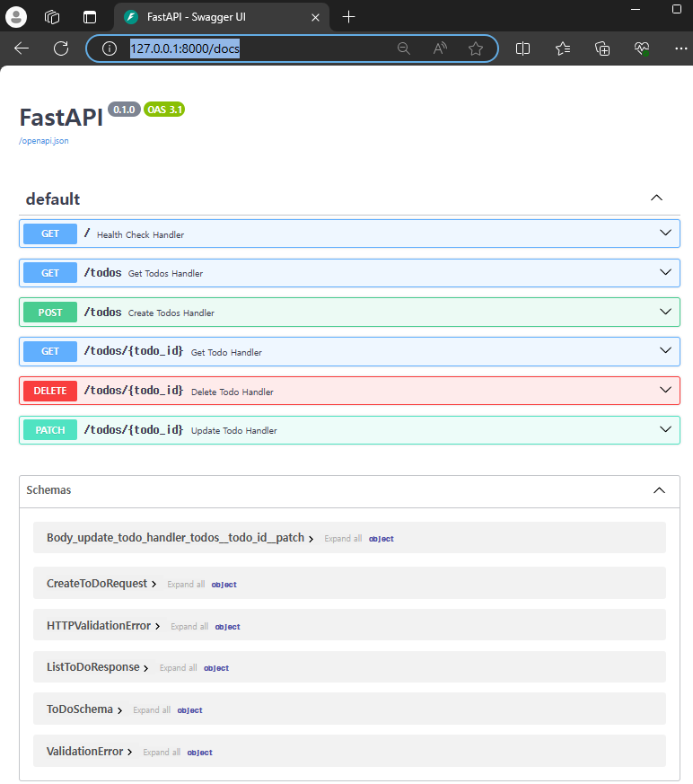Image resolution: width=693 pixels, height=784 pixels.
Task: Click the POST method badge
Action: [50, 313]
